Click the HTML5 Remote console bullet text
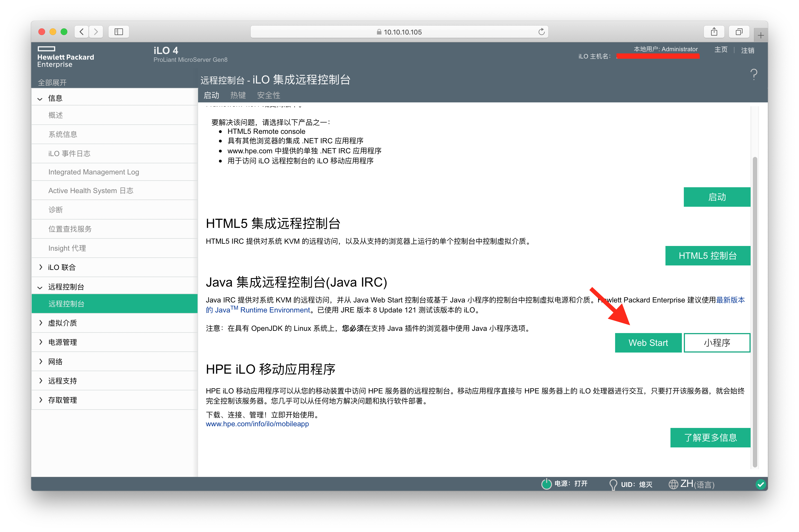This screenshot has height=532, width=799. 266,131
